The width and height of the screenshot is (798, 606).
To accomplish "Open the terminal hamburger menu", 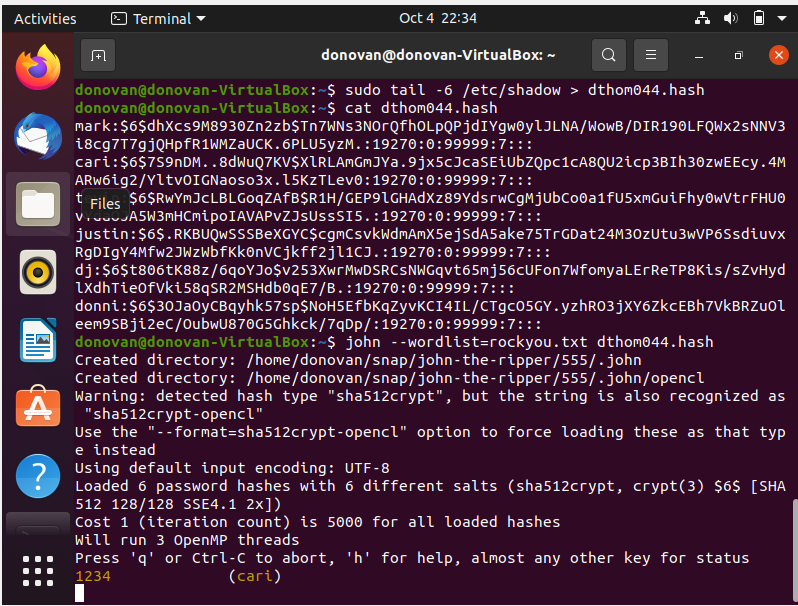I will coord(651,55).
